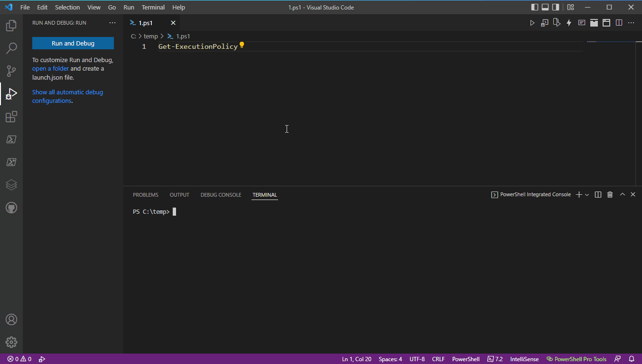The image size is (642, 364).
Task: Start debugging the script with the debug icon
Action: click(544, 22)
